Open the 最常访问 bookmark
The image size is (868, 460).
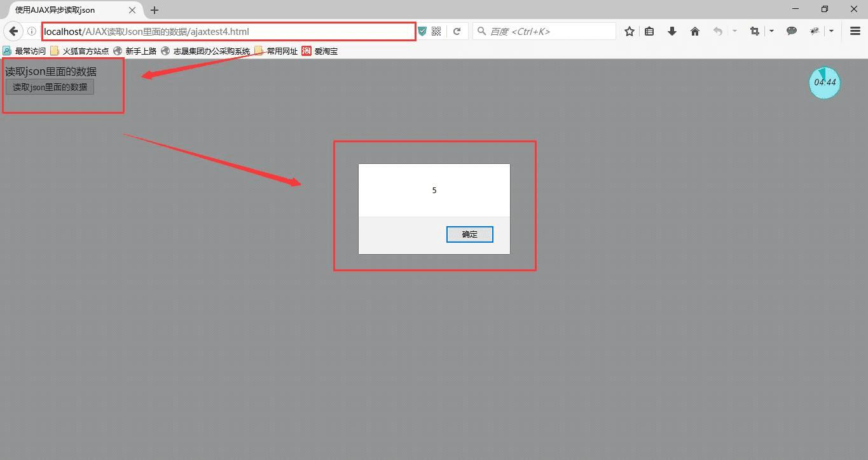point(24,51)
